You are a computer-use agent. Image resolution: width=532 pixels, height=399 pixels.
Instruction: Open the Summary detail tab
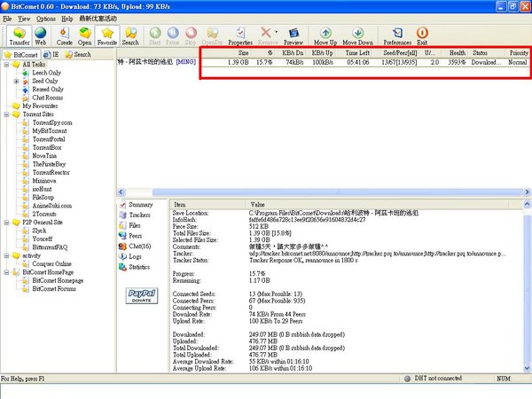pyautogui.click(x=136, y=205)
